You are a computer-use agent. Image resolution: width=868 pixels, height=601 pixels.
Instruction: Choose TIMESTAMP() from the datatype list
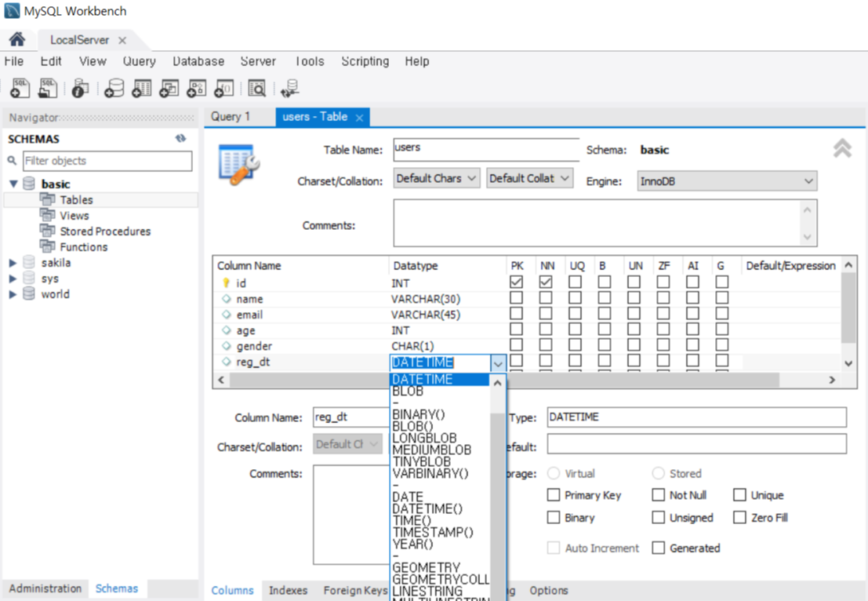pos(433,532)
